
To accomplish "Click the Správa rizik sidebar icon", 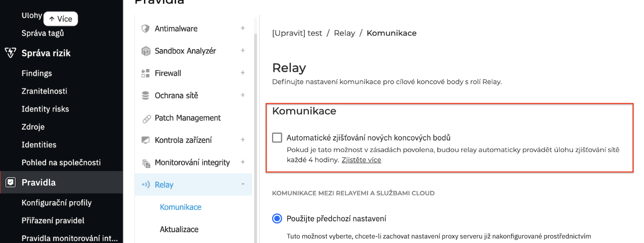I will point(10,53).
